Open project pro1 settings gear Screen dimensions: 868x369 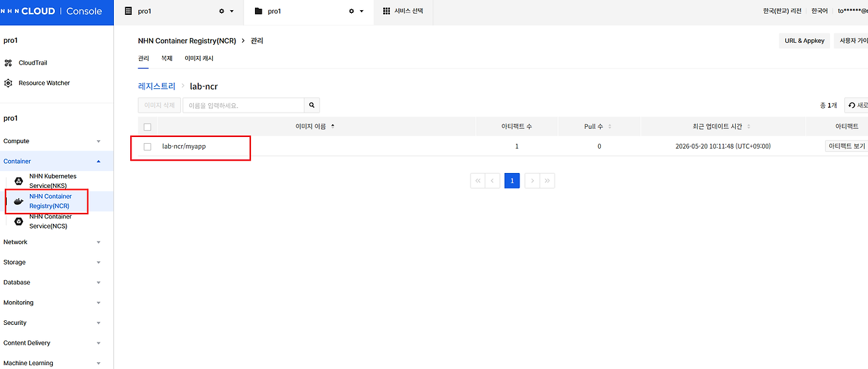click(351, 12)
